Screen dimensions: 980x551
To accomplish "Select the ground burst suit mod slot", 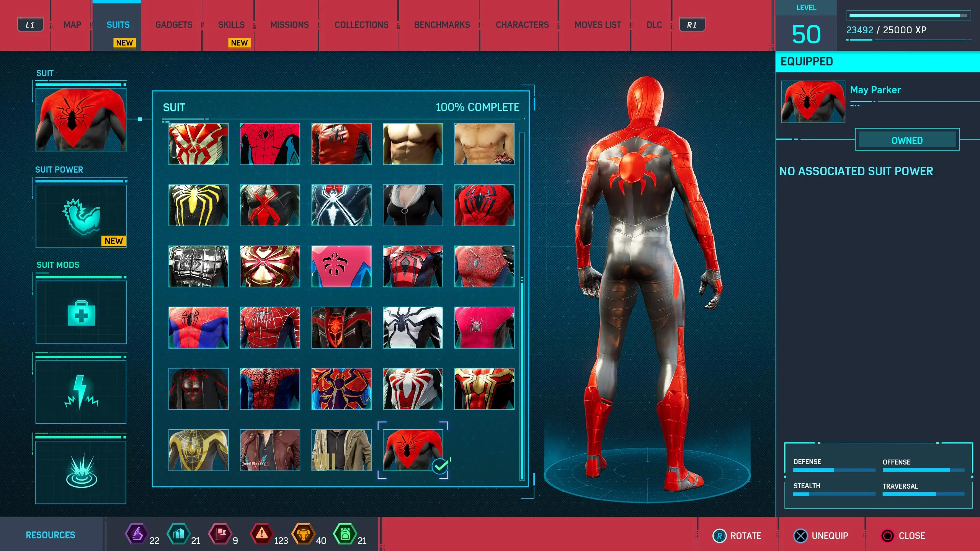I will coord(81,472).
